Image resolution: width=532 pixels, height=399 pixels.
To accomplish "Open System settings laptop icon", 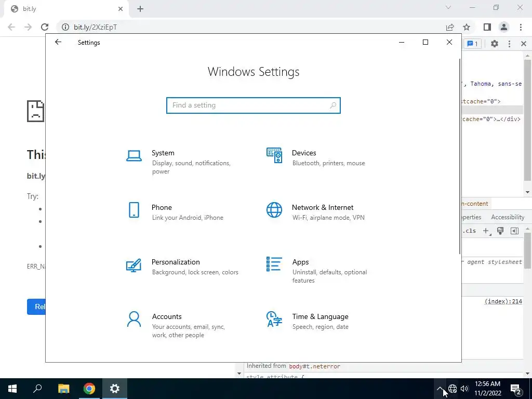I will click(x=134, y=156).
